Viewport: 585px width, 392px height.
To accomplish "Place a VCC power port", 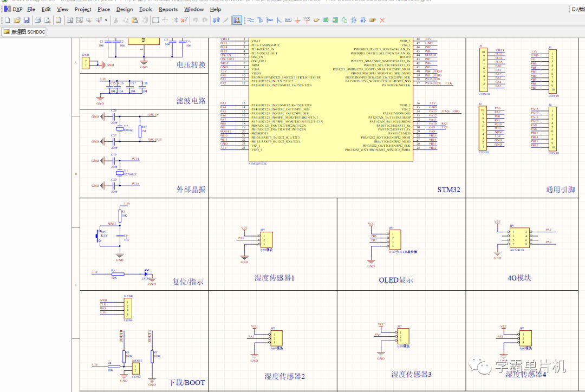I will pos(307,20).
